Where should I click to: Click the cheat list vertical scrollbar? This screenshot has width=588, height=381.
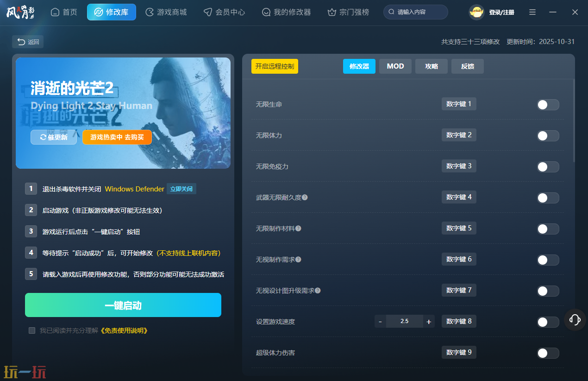574,121
